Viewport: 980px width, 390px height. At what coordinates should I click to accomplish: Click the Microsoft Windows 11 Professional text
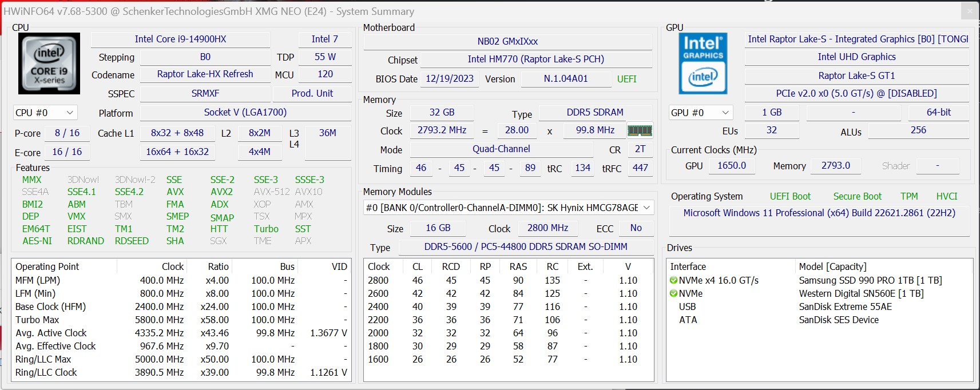(819, 213)
